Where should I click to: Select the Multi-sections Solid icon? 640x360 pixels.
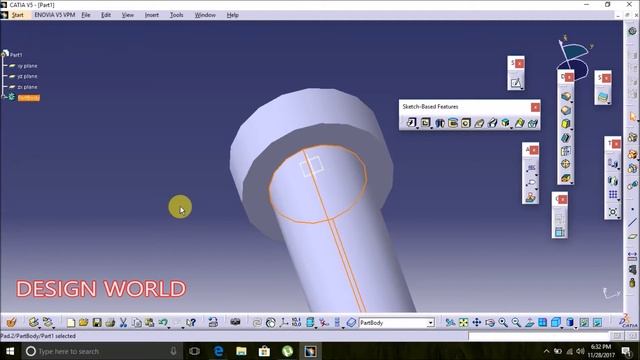519,123
